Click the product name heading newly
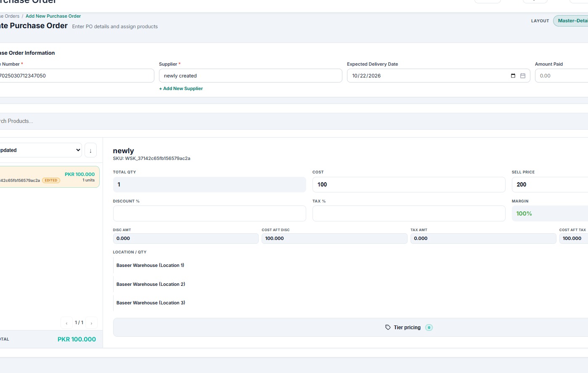 point(124,151)
